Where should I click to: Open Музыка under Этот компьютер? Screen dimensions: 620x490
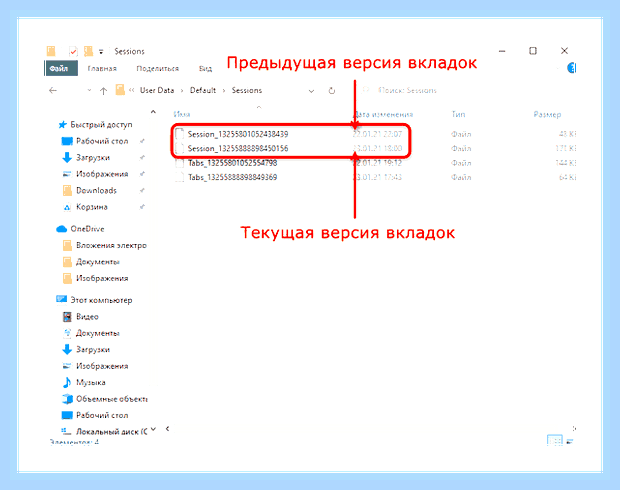(91, 382)
